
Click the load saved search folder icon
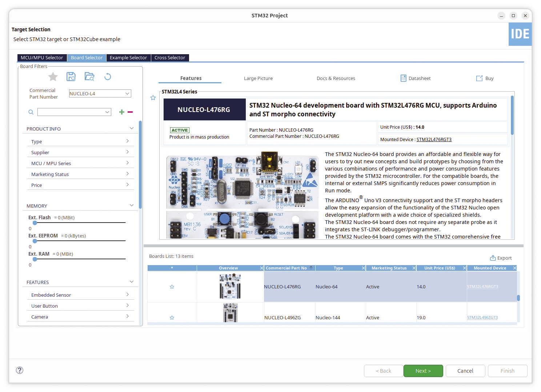pyautogui.click(x=89, y=77)
